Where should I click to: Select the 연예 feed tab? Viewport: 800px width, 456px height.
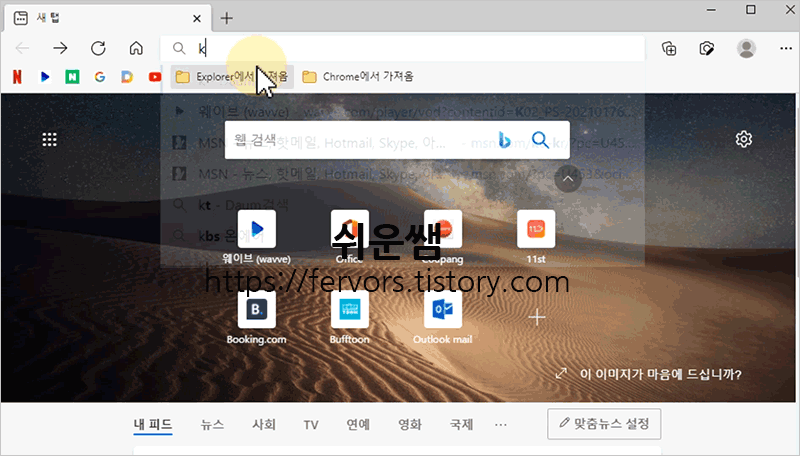pyautogui.click(x=358, y=424)
